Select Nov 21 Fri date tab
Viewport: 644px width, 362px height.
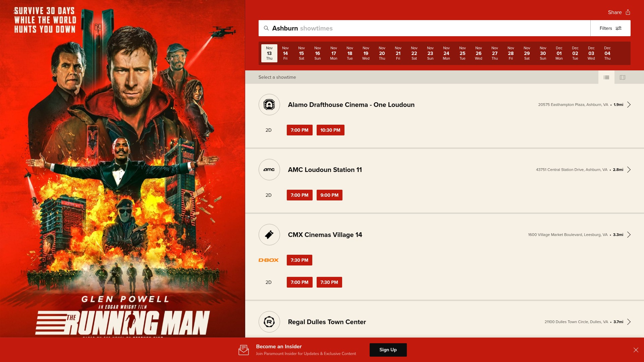398,53
